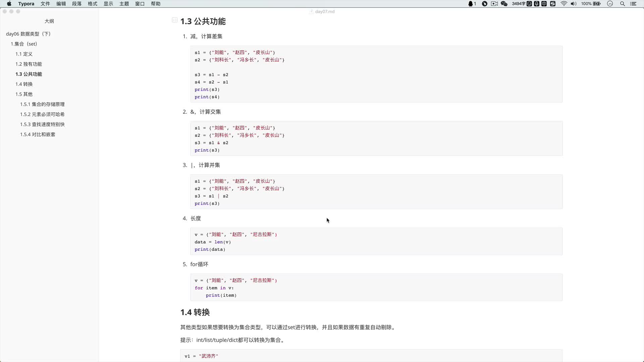This screenshot has width=644, height=362.
Task: Open outline item 1.5.3 查找速度特别快
Action: pos(42,124)
